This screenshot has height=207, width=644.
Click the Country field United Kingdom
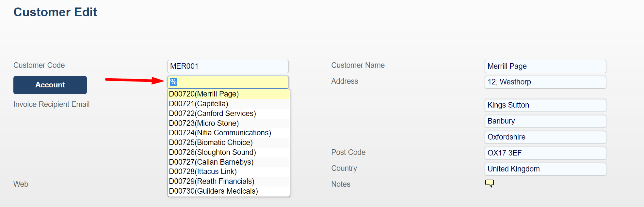(x=545, y=169)
